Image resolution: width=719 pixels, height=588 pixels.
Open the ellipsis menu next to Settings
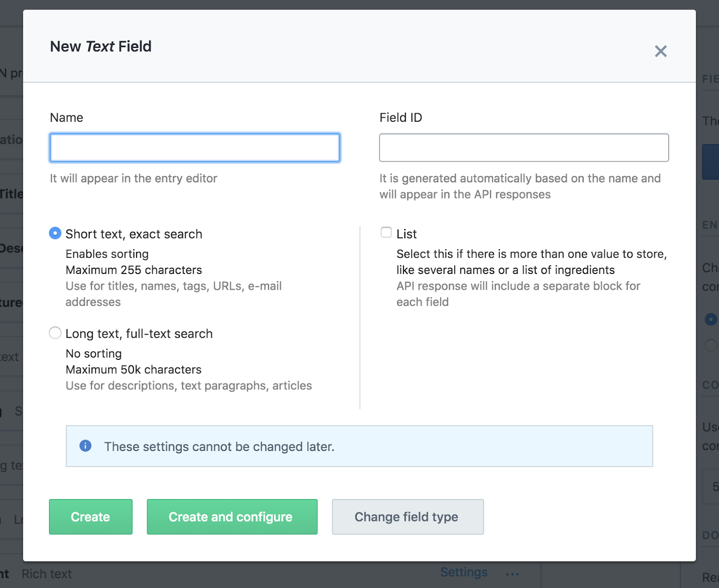point(512,574)
